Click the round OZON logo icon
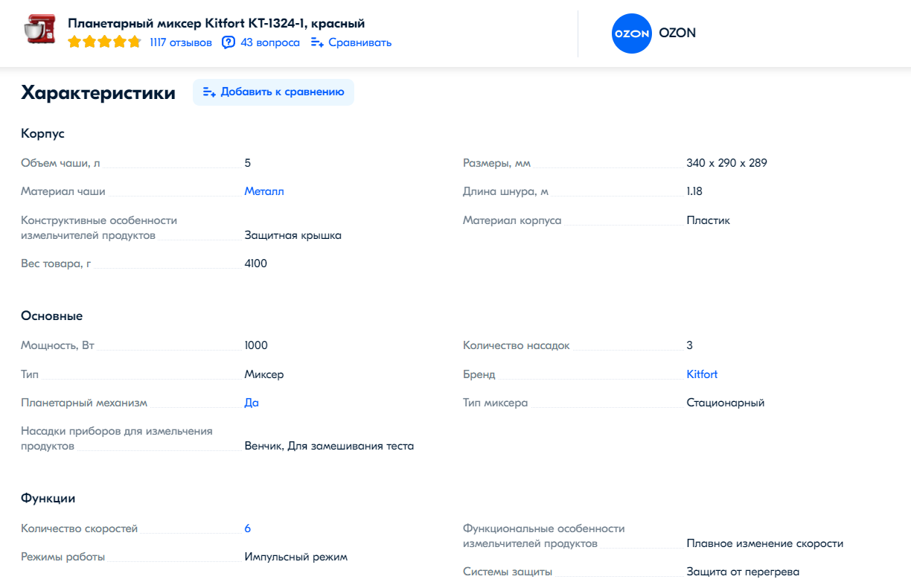Screen dimensions: 911x588 point(632,33)
